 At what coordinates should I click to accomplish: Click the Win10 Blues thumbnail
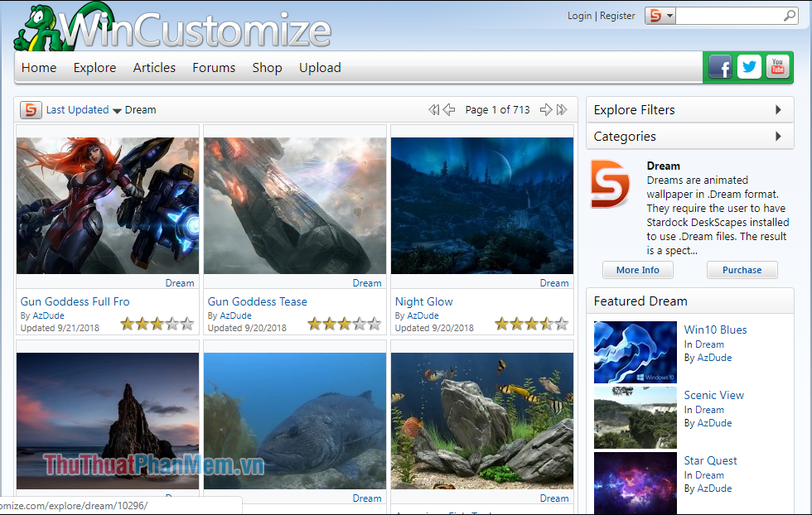pos(635,353)
